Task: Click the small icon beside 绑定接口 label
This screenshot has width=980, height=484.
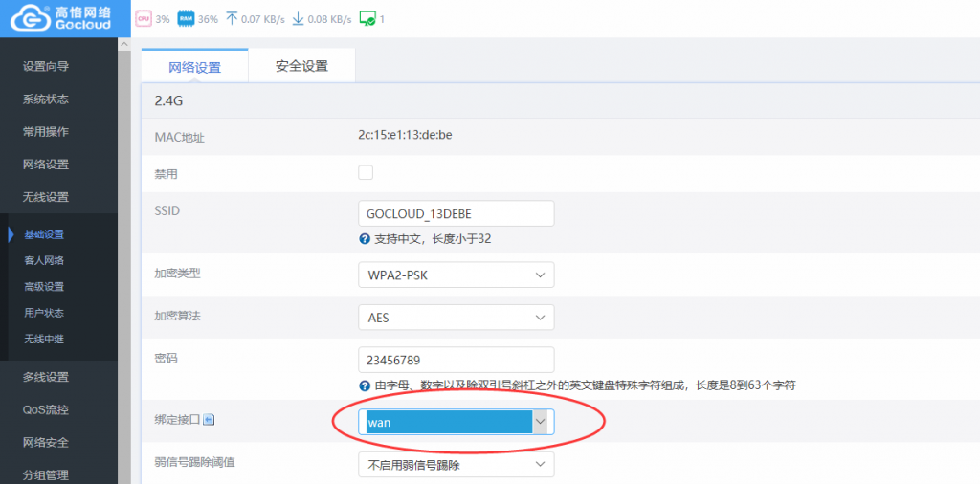Action: [x=210, y=420]
